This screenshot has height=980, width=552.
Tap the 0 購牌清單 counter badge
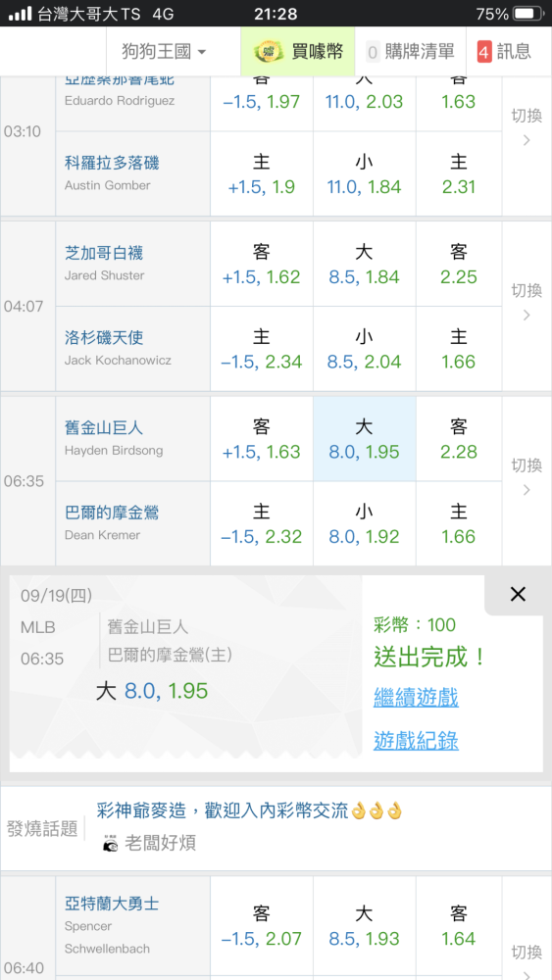click(374, 52)
